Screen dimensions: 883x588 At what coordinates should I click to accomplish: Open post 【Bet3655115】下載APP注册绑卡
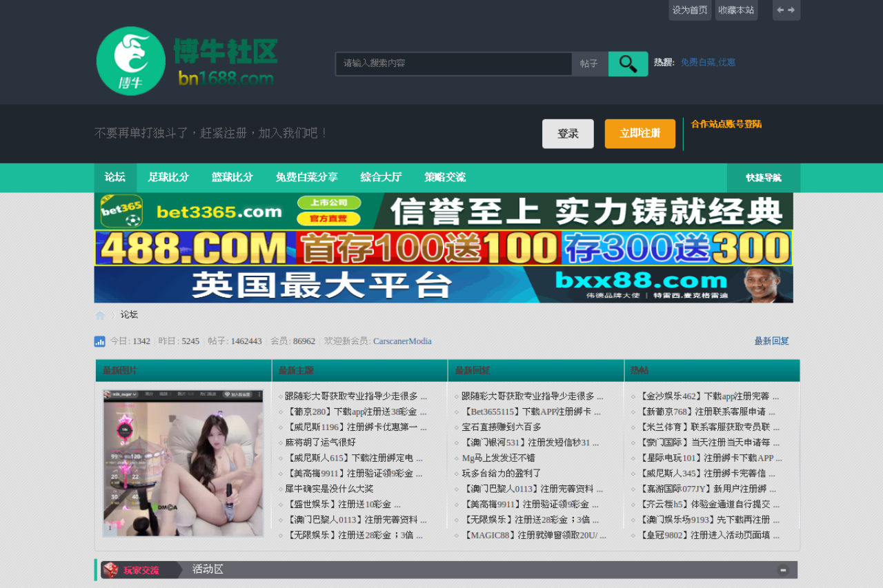tap(531, 412)
